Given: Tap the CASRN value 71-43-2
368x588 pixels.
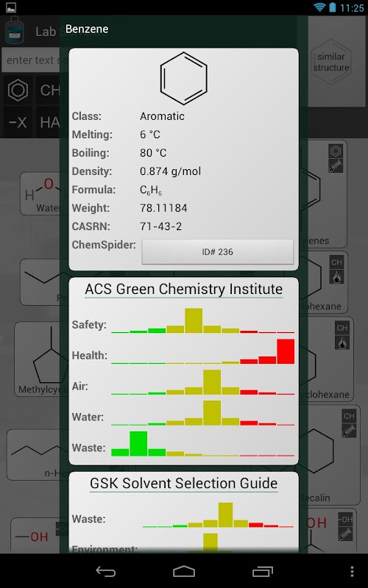Looking at the screenshot, I should click(x=160, y=226).
